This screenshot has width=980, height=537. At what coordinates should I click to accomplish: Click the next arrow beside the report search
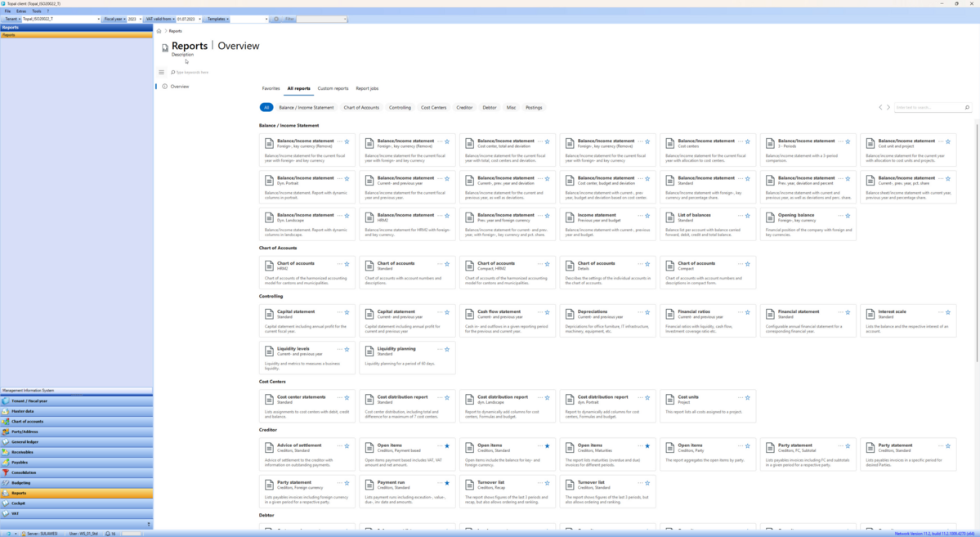point(888,108)
